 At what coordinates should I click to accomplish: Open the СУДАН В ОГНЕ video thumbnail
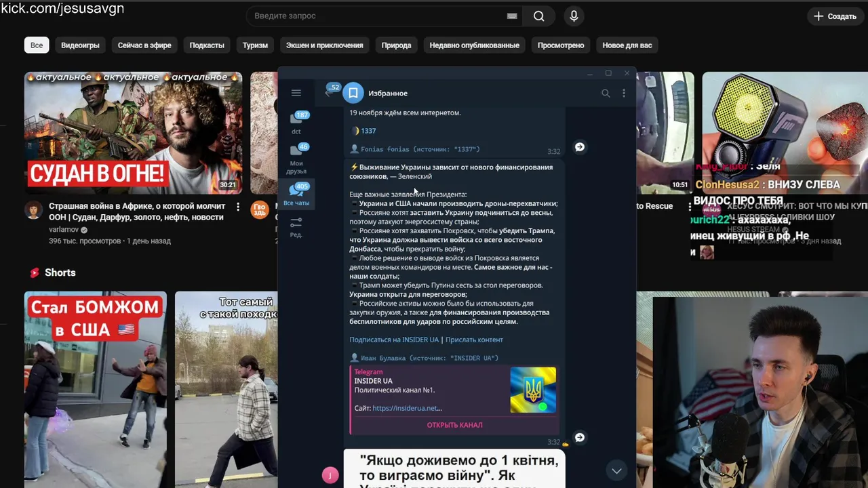133,133
